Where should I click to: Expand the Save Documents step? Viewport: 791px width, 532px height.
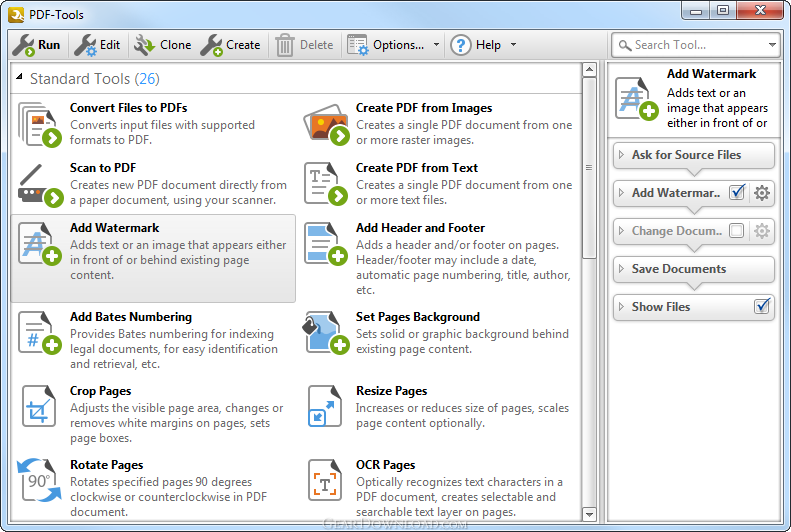pos(622,269)
